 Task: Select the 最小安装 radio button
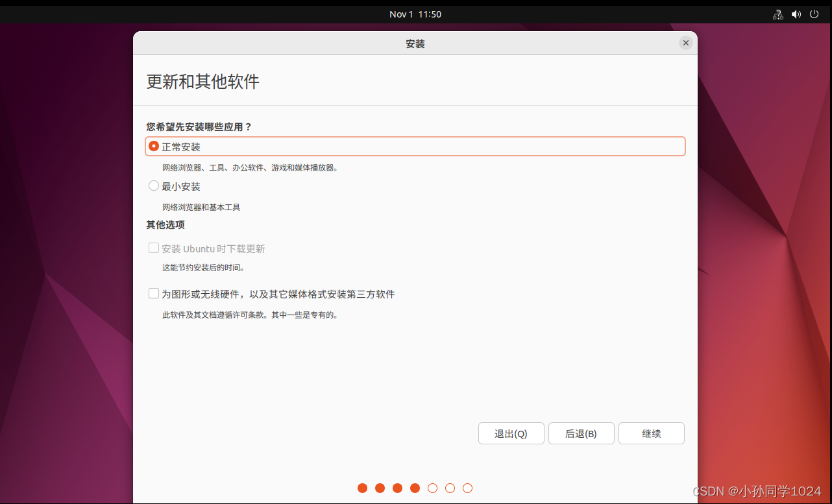point(154,186)
